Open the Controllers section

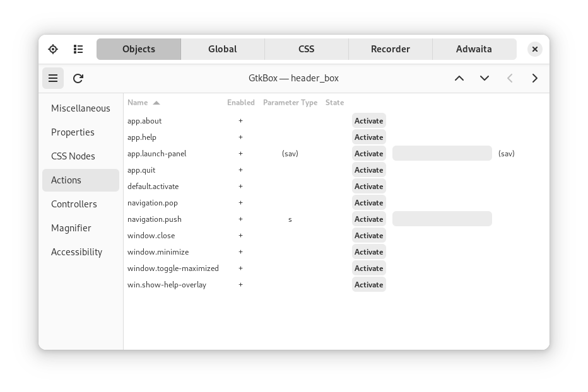point(74,204)
